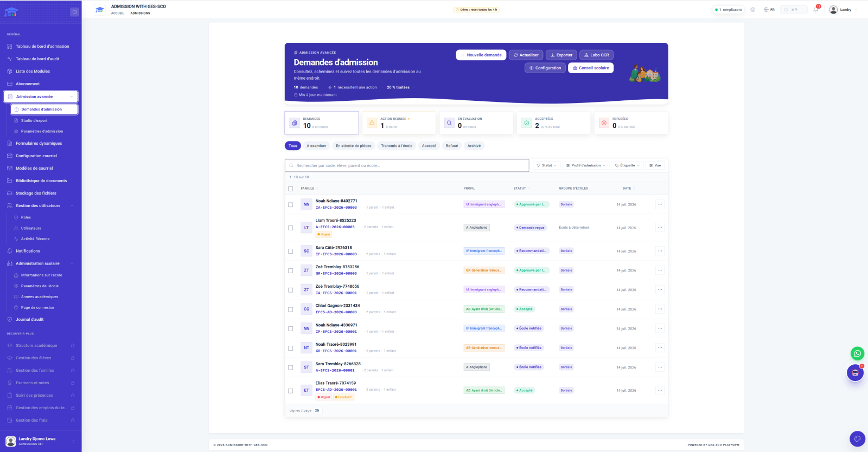The height and width of the screenshot is (452, 868).
Task: Check the box for Noah Ndiaye-8402771
Action: coord(290,205)
